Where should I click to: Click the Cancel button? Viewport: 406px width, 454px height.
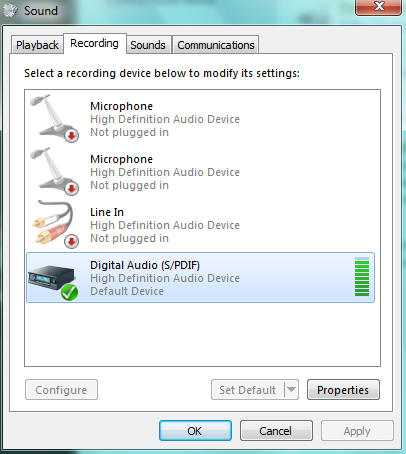point(276,431)
